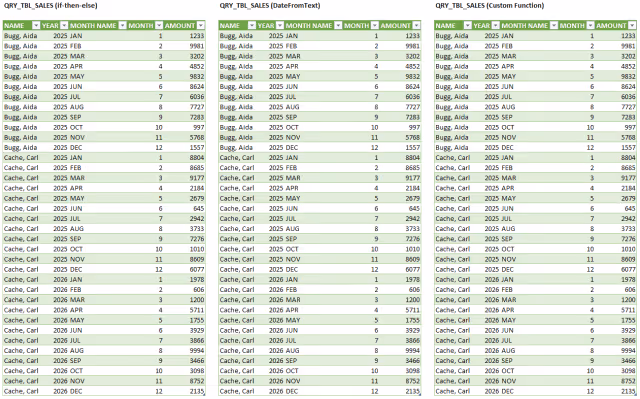Select amount 3098 in Custom Function table
Image resolution: width=640 pixels, height=399 pixels.
(x=628, y=371)
